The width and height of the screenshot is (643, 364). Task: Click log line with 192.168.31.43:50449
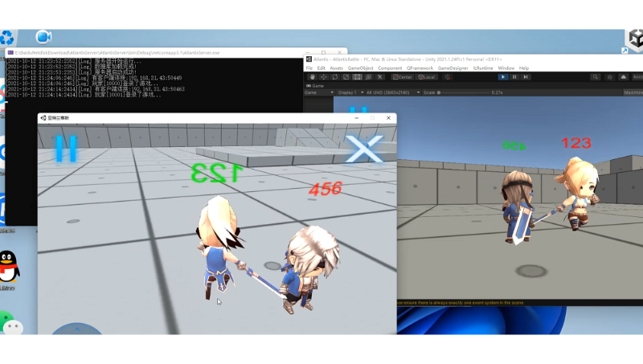click(x=93, y=78)
